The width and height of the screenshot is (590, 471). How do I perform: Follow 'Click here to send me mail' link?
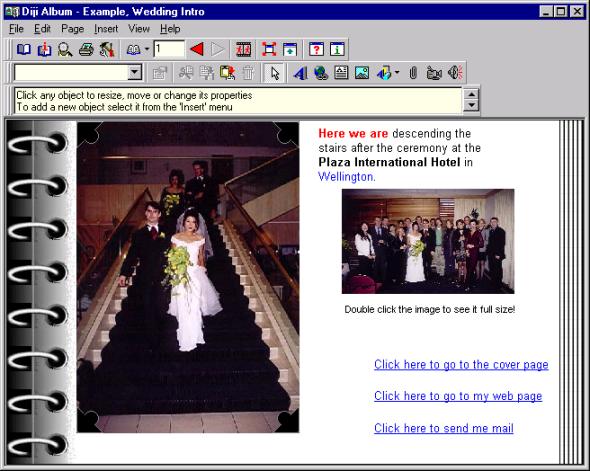click(x=444, y=428)
